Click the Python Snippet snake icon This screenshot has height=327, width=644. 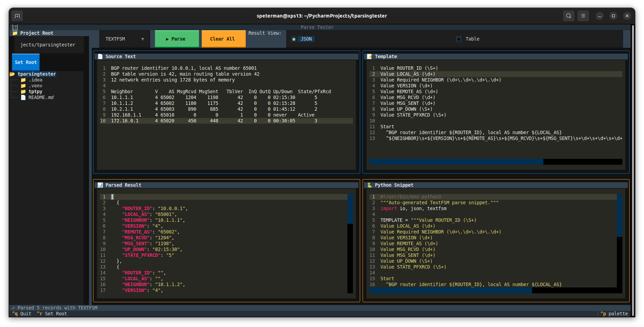point(369,185)
